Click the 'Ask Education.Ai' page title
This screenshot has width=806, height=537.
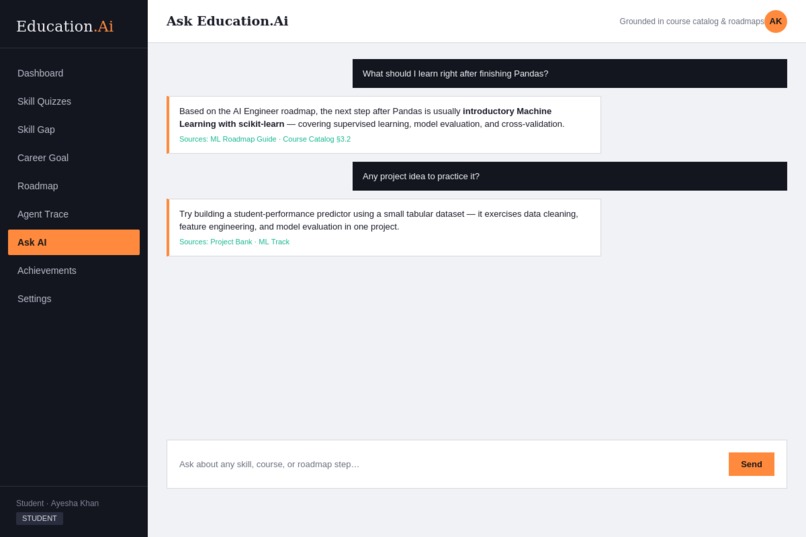tap(227, 21)
